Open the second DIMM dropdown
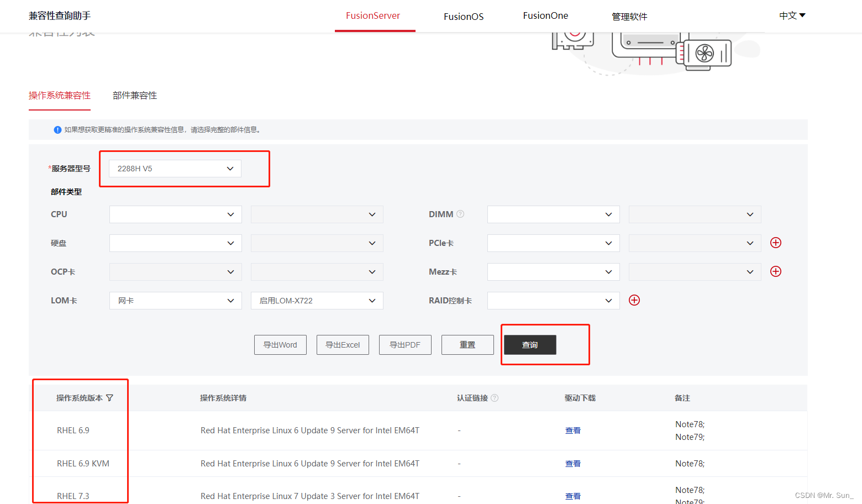 695,214
